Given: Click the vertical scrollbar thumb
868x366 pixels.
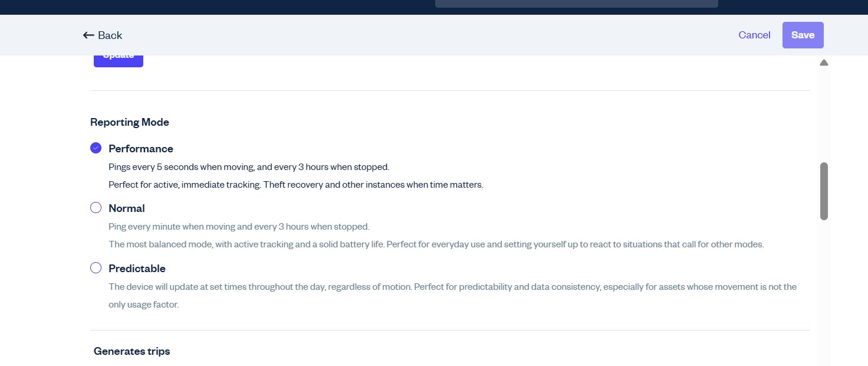Looking at the screenshot, I should 824,191.
